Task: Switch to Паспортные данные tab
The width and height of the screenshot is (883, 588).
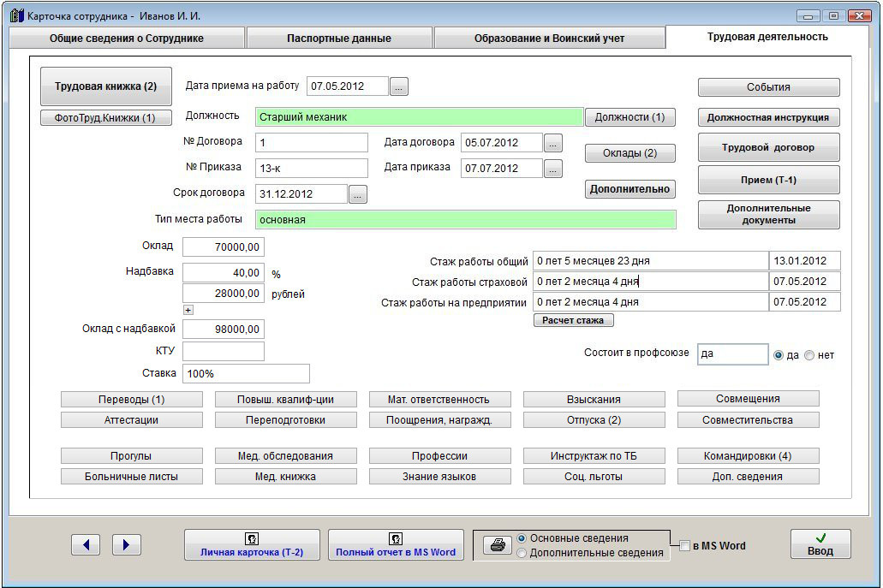Action: pos(339,39)
